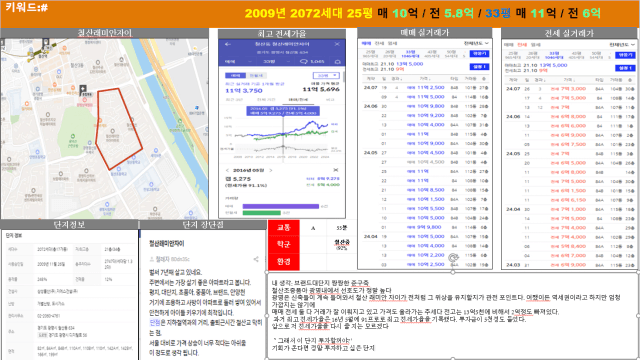The height and width of the screenshot is (360, 640).
Task: Dismiss the 2016년 05월 detail with X icon
Action: point(336,170)
